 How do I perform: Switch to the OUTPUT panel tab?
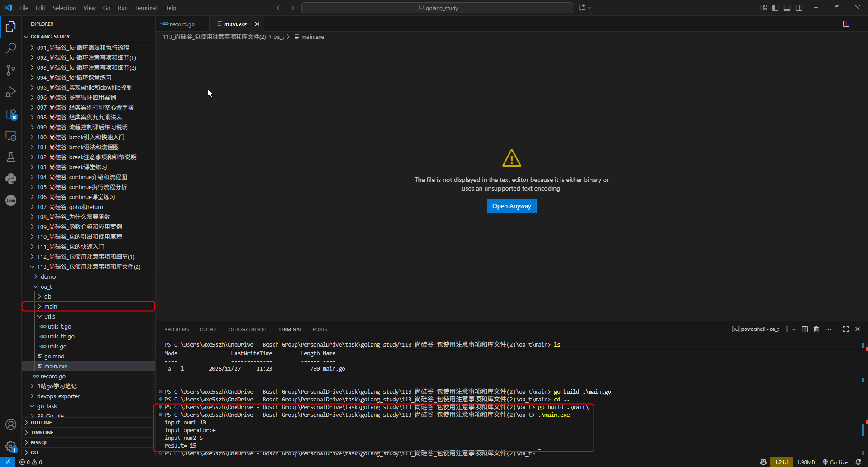(209, 329)
